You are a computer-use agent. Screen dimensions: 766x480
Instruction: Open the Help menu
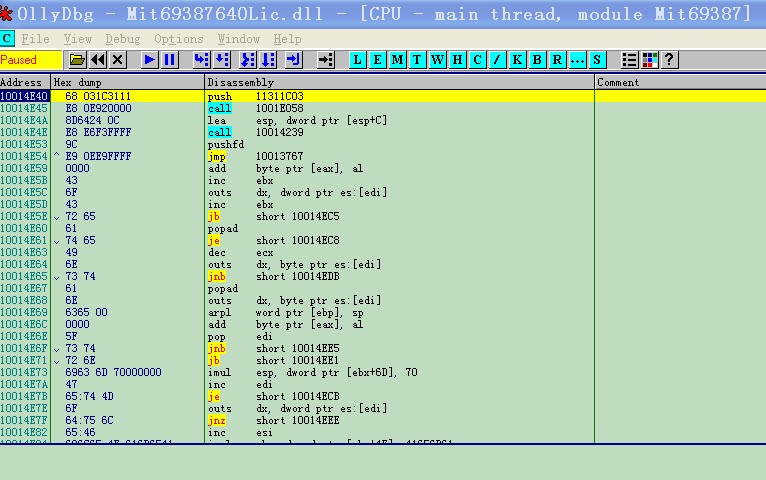287,39
